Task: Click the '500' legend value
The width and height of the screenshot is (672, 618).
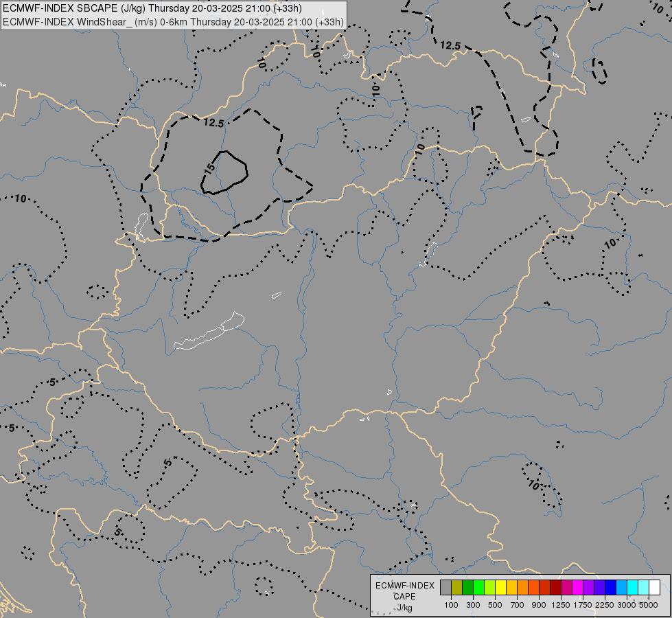Action: point(495,605)
